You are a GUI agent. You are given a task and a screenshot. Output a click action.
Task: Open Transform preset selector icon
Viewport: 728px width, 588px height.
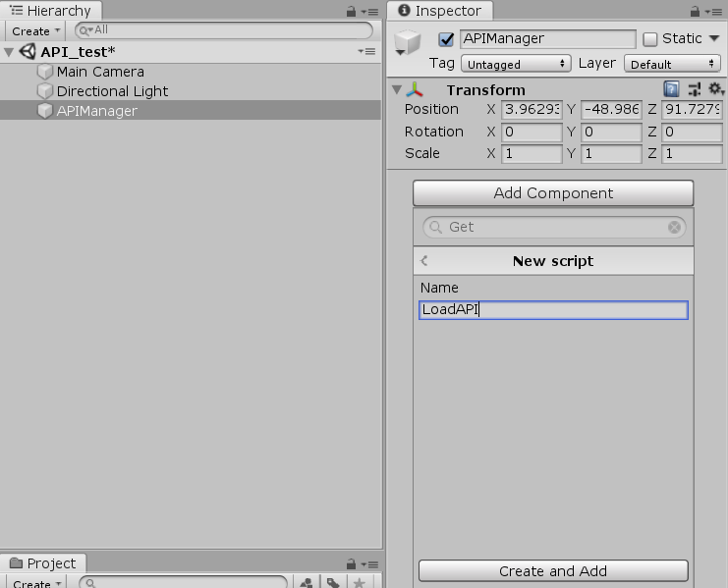pyautogui.click(x=695, y=88)
